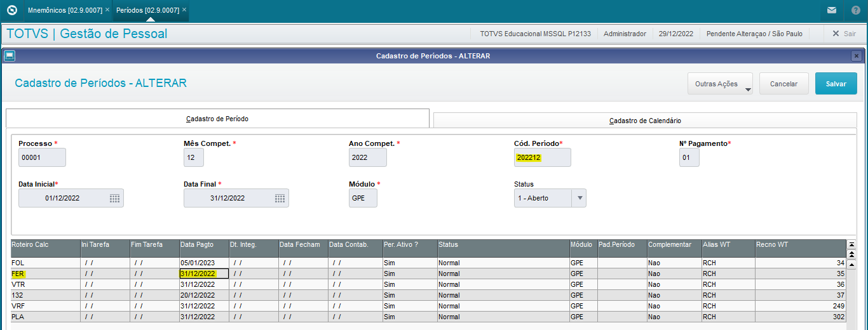This screenshot has height=330, width=868.
Task: Open the Data Final calendar picker icon
Action: point(280,198)
